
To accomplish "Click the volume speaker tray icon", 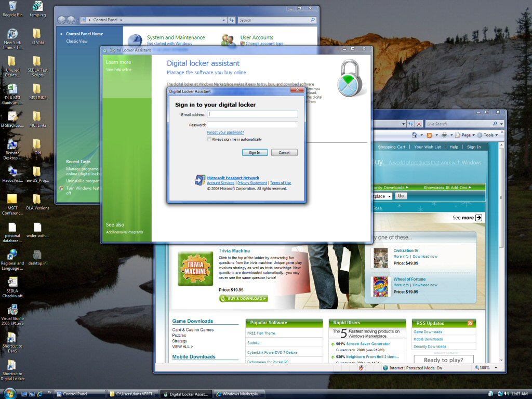I will pyautogui.click(x=506, y=394).
